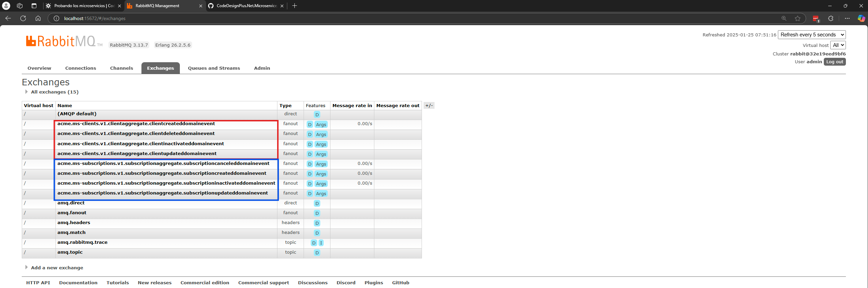
Task: Toggle table columns with +/- button
Action: (429, 105)
